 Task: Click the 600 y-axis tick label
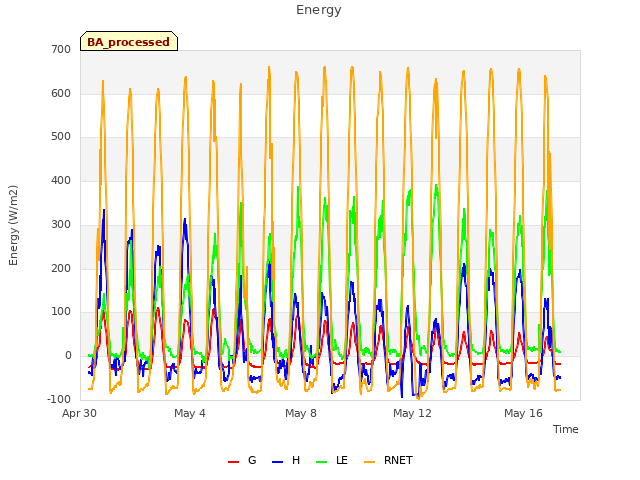click(x=61, y=93)
